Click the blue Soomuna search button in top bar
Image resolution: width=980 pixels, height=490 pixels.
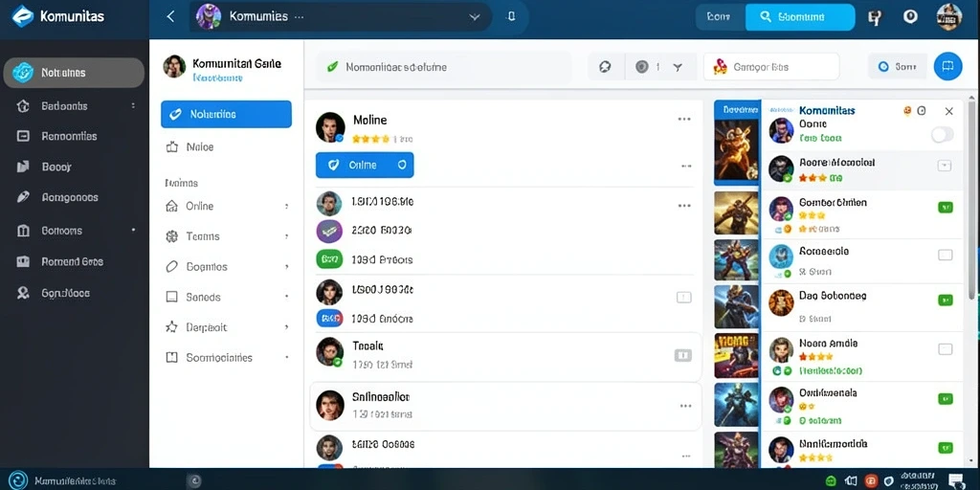point(800,17)
